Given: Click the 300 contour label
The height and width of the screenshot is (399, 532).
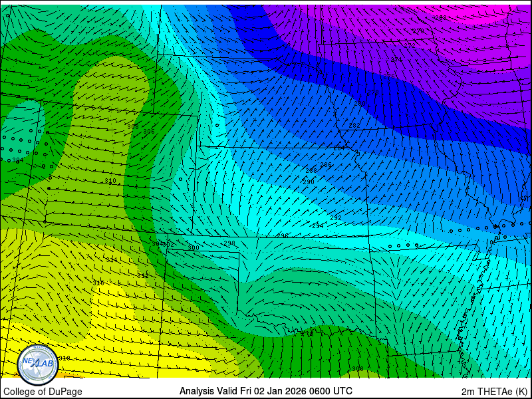Looking at the screenshot, I should pos(194,247).
